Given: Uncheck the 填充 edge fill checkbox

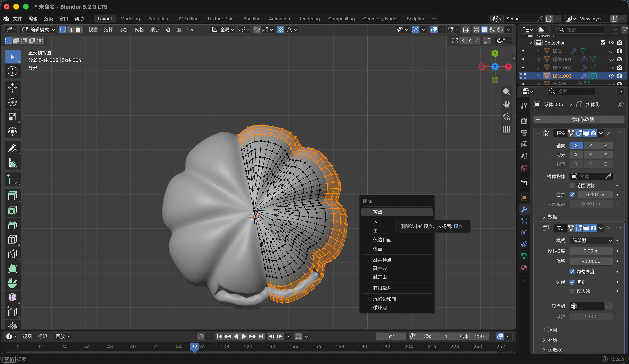Looking at the screenshot, I should pyautogui.click(x=572, y=282).
